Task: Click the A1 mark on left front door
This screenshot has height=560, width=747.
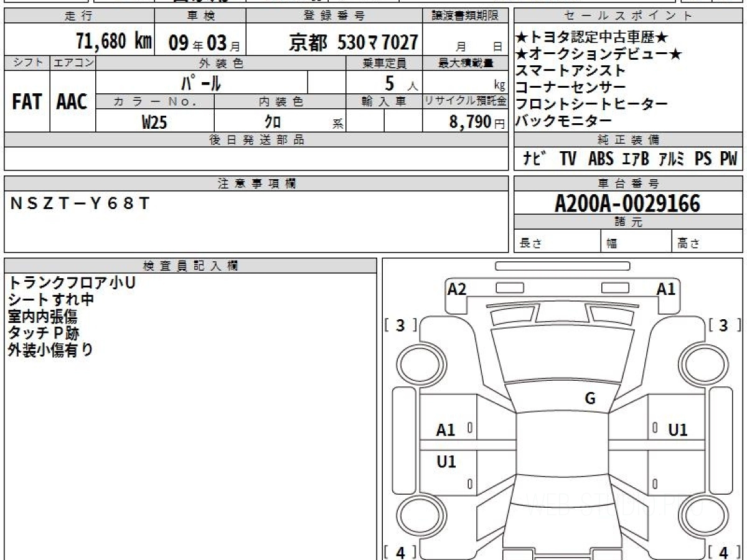Action: 446,430
